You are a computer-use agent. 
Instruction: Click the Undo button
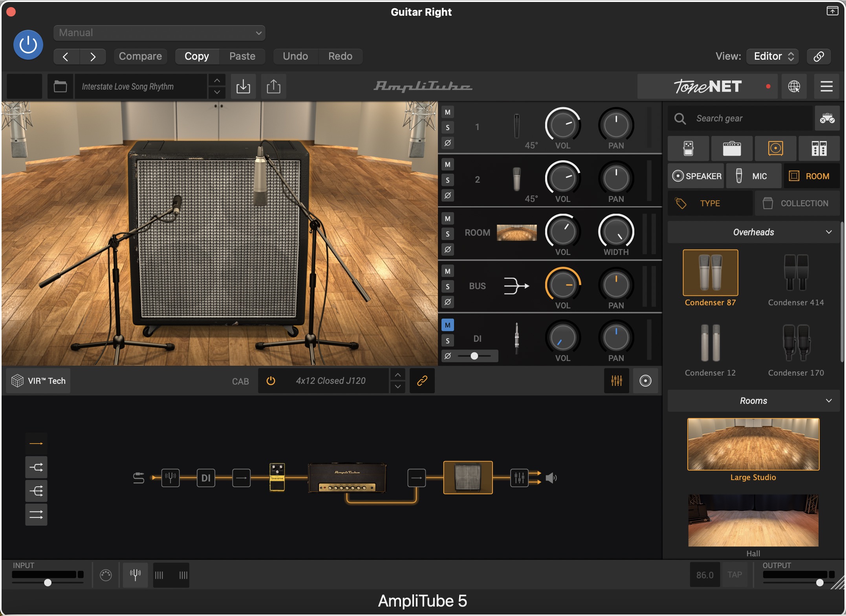click(x=295, y=57)
